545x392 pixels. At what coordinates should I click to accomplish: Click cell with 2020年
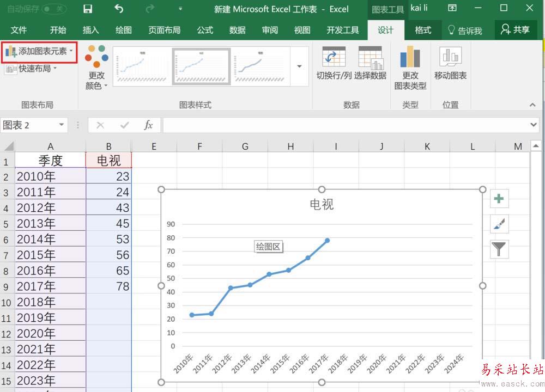click(50, 333)
